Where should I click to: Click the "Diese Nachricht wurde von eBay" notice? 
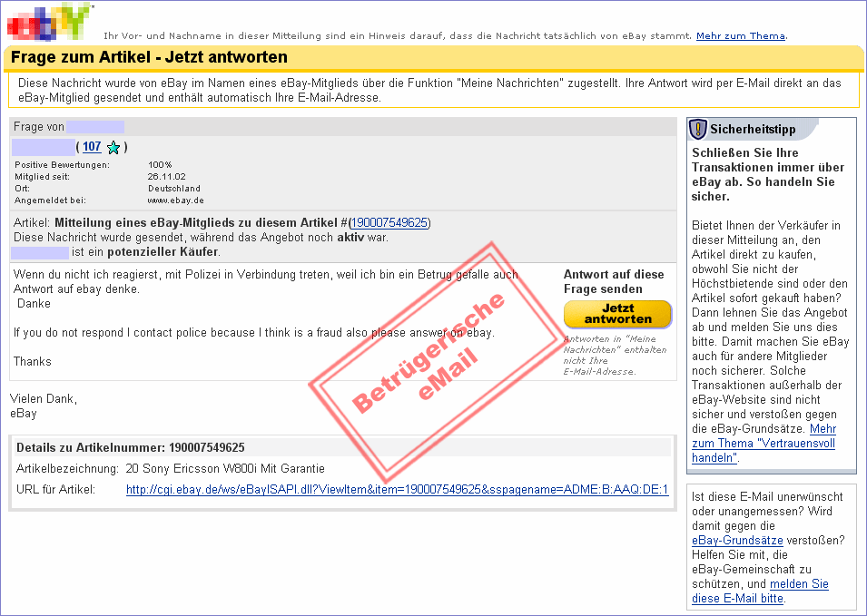429,91
